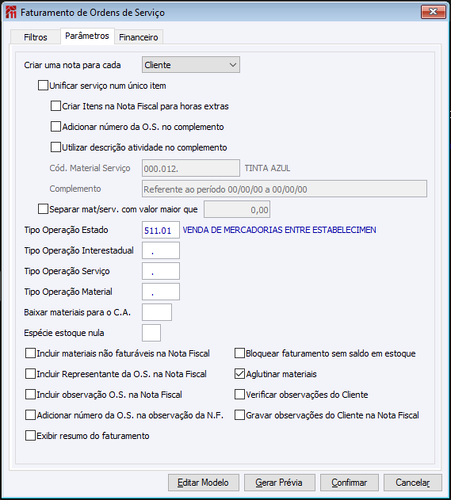Click 'VENDA DE MERCADORIAS ENTRE ESTABELECIMEN' text
Viewport: 451px width, 500px height.
click(279, 230)
